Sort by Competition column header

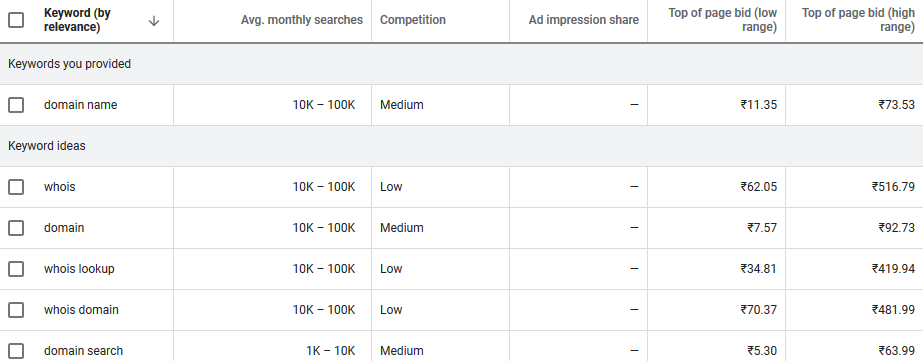click(413, 20)
